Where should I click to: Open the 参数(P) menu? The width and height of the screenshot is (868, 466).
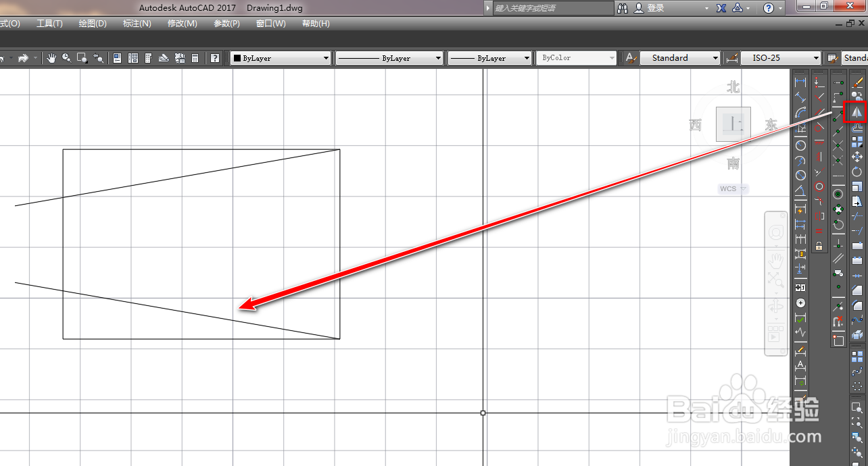[x=226, y=24]
